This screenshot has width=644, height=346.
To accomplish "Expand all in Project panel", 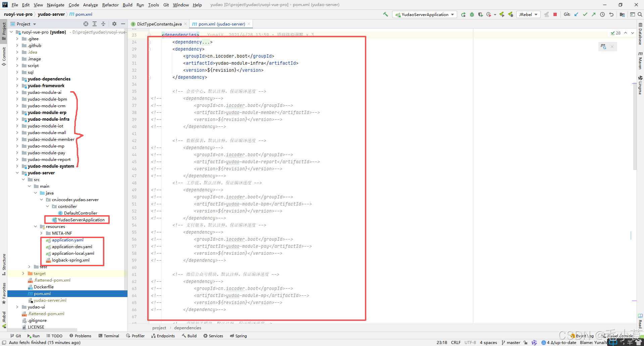I will pyautogui.click(x=95, y=24).
